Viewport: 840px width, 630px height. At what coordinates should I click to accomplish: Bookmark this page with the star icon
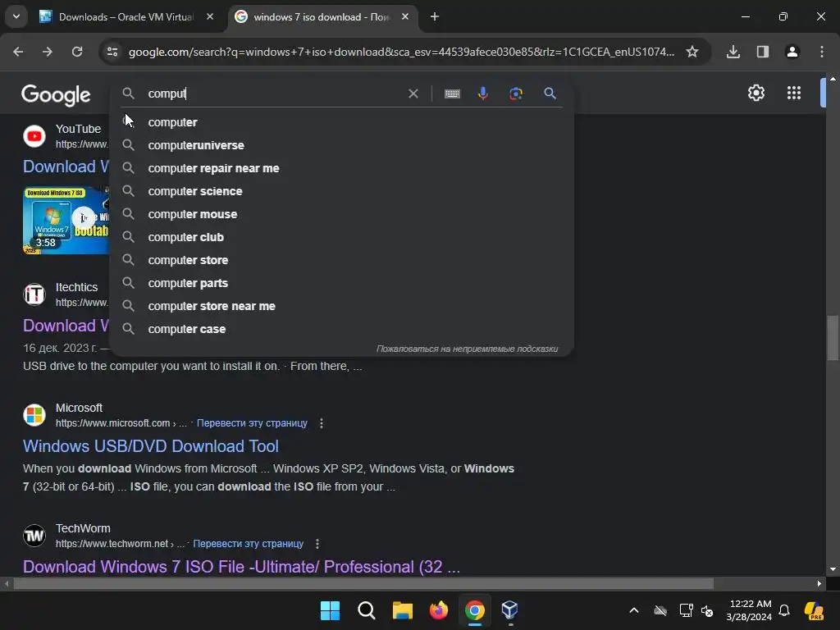(692, 52)
